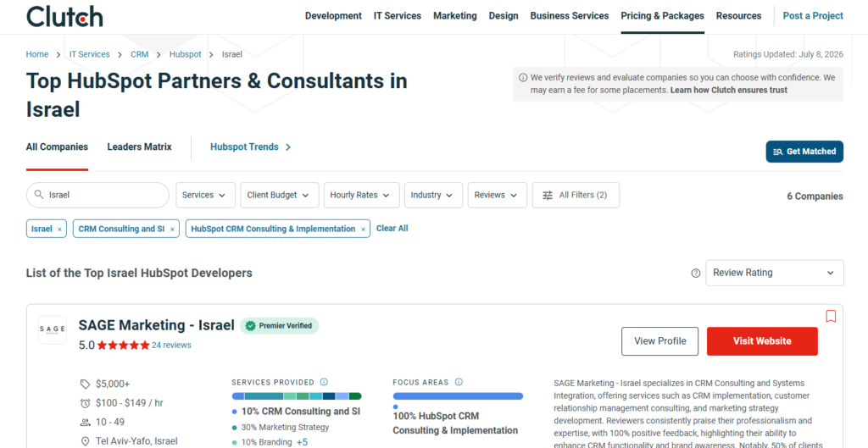Click the info icon beside the verify reviews notice
This screenshot has width=868, height=448.
pyautogui.click(x=522, y=77)
